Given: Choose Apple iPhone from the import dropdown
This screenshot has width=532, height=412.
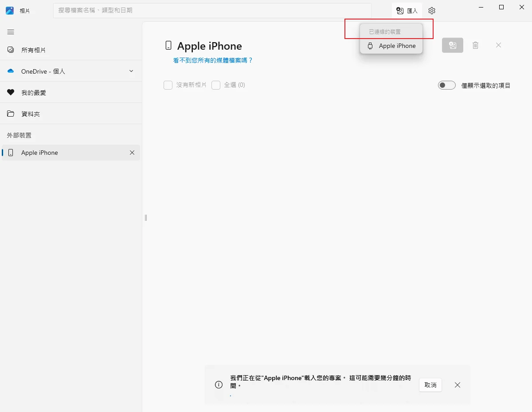Looking at the screenshot, I should 391,46.
